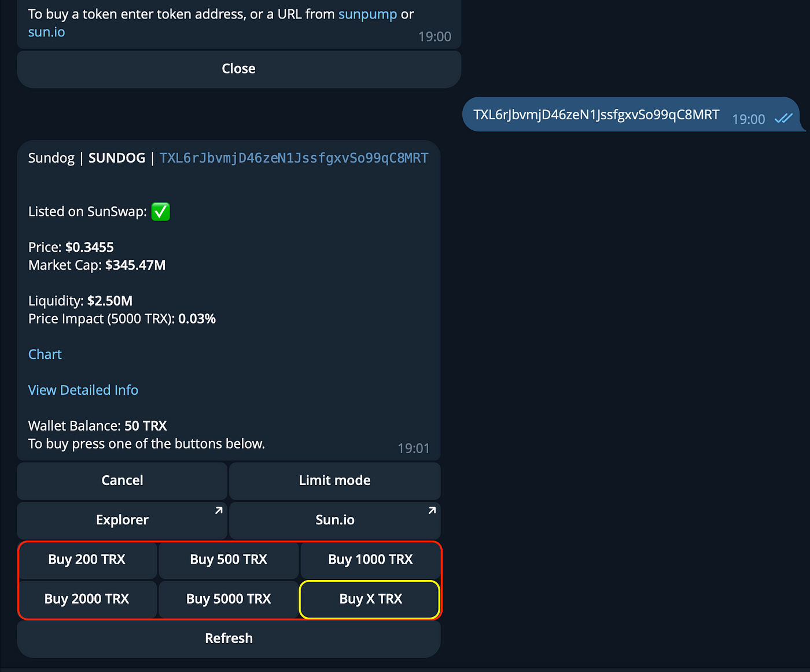Click the Close button under the message
810x672 pixels.
(238, 69)
